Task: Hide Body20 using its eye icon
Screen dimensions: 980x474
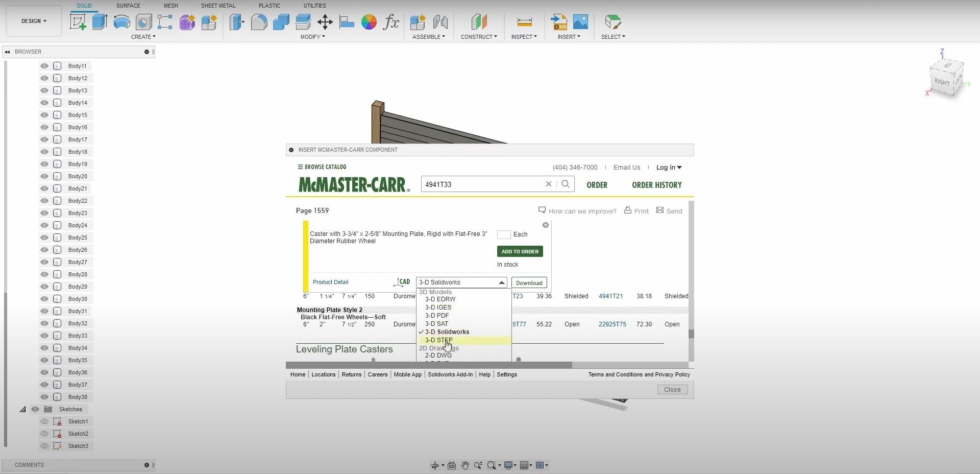Action: [44, 176]
